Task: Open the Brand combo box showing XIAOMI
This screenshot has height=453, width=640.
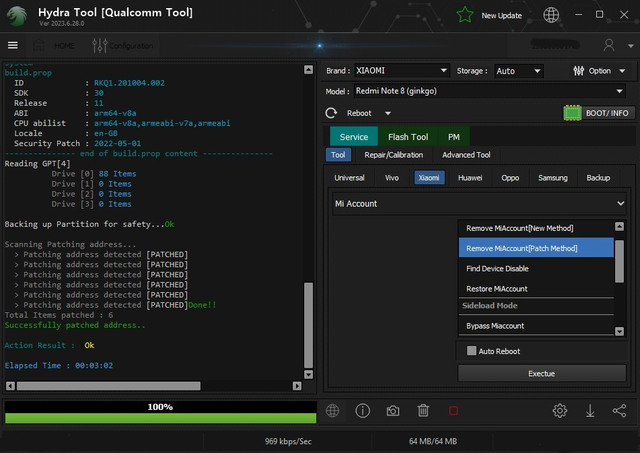Action: click(402, 71)
